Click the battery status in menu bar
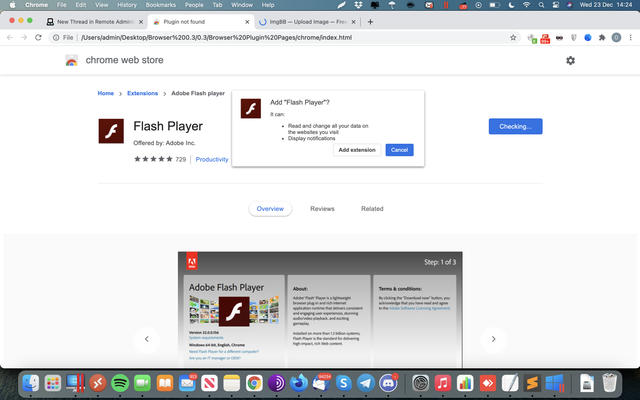 (x=495, y=5)
